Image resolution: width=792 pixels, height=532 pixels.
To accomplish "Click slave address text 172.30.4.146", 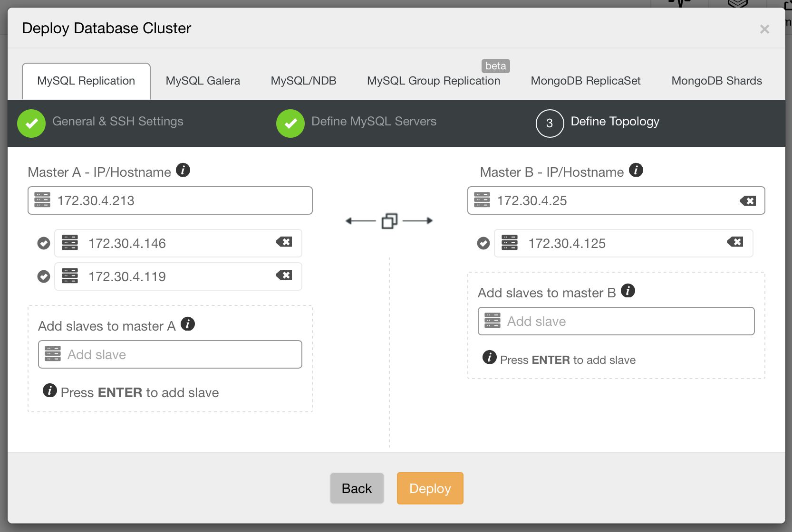I will (127, 244).
